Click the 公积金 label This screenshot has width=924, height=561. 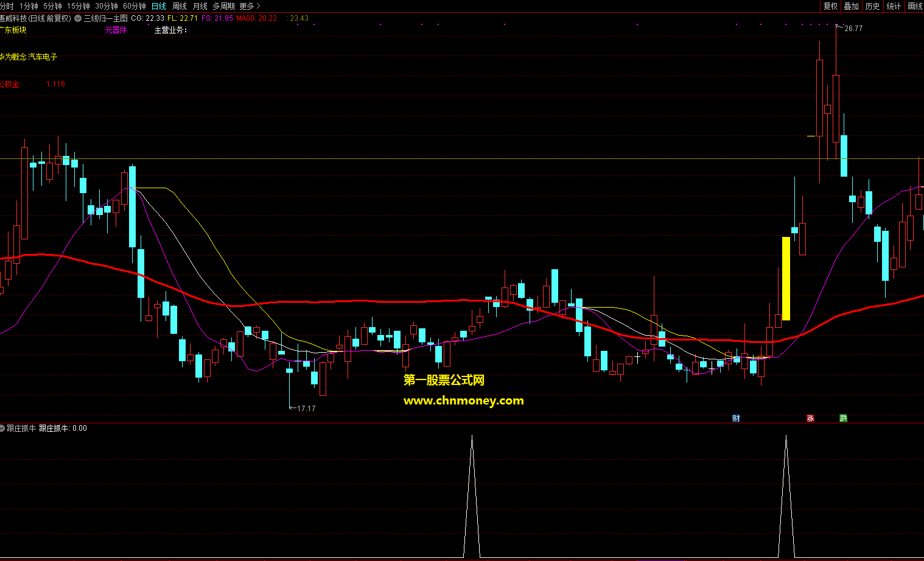coord(10,84)
